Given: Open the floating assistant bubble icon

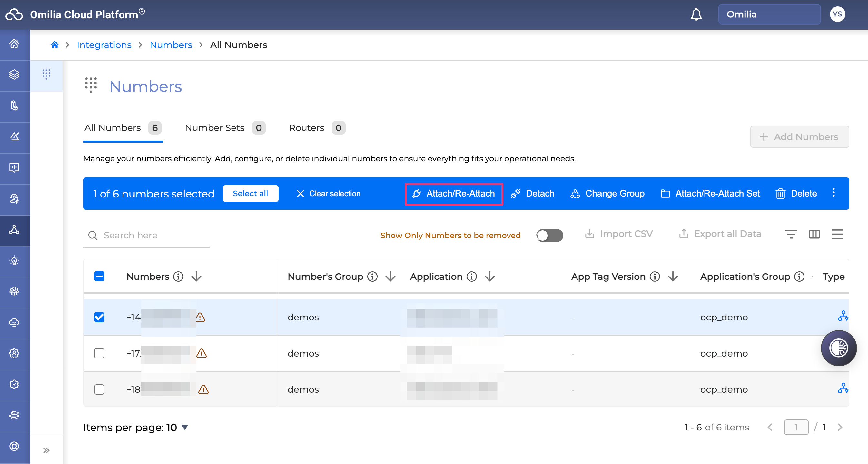Looking at the screenshot, I should [838, 348].
